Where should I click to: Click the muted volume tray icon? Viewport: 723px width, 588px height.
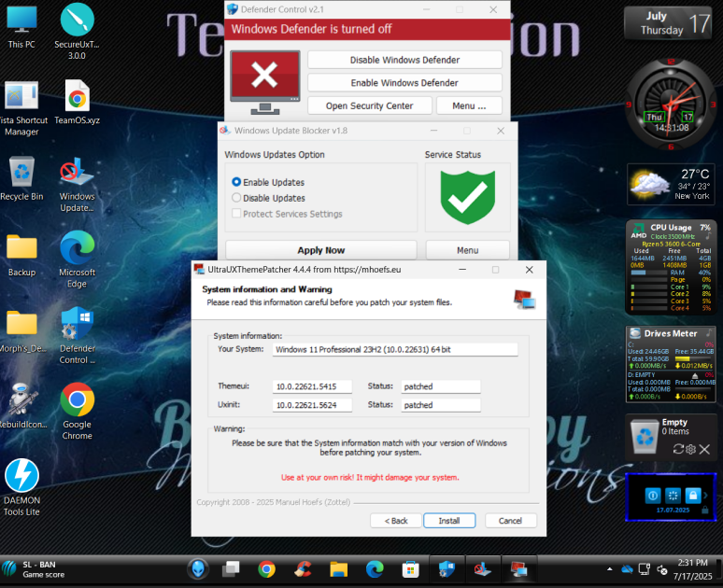[x=661, y=570]
